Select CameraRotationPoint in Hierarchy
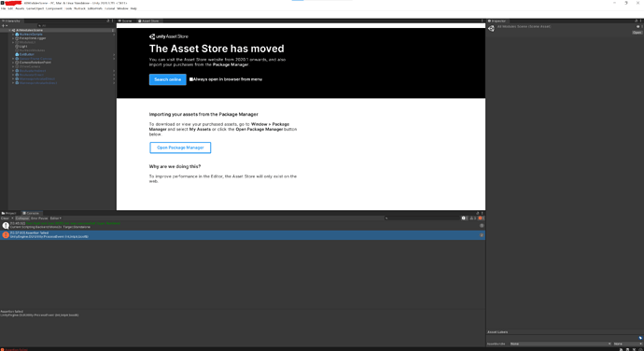Screen dimensions: 644x351 click(35, 63)
